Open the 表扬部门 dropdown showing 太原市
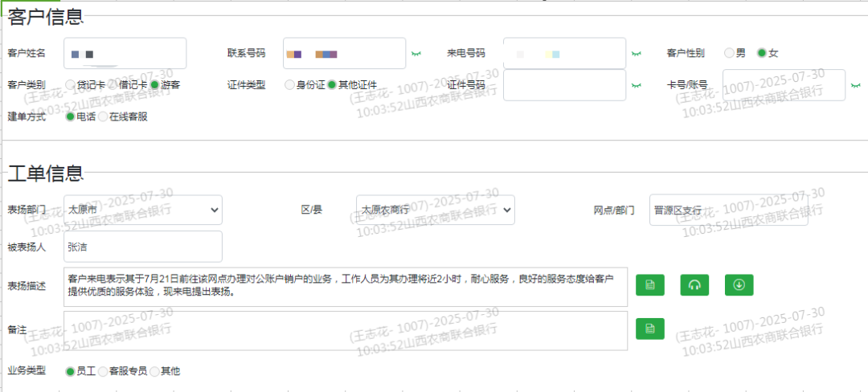 click(x=142, y=210)
